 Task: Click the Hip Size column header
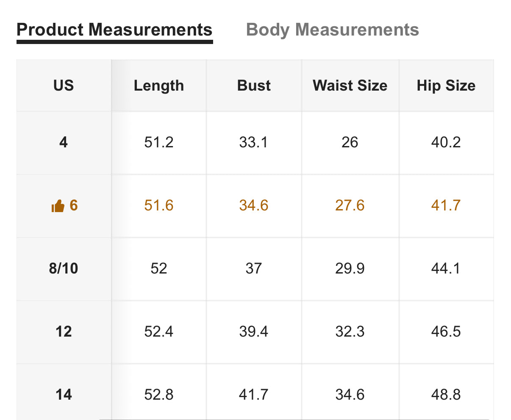[446, 86]
